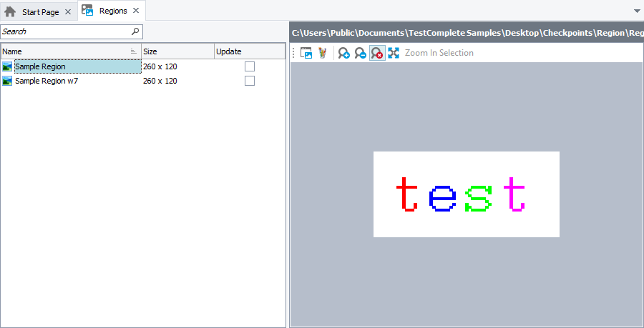Click the Zoom Out magnifier icon
This screenshot has height=328, width=644.
coord(361,53)
